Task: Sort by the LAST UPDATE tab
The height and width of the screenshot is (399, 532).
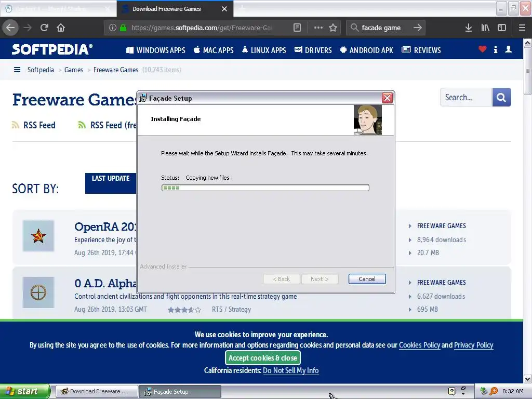Action: (x=111, y=183)
